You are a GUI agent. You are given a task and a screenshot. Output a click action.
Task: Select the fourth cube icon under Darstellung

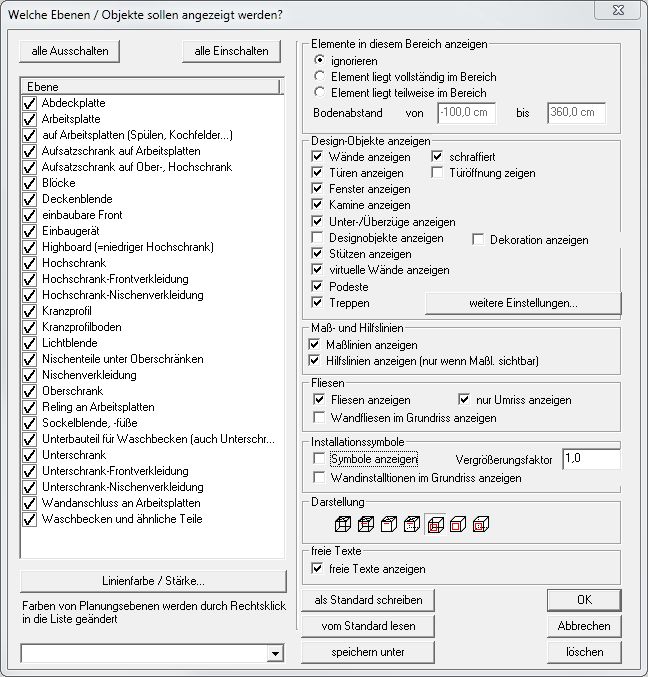coord(412,522)
